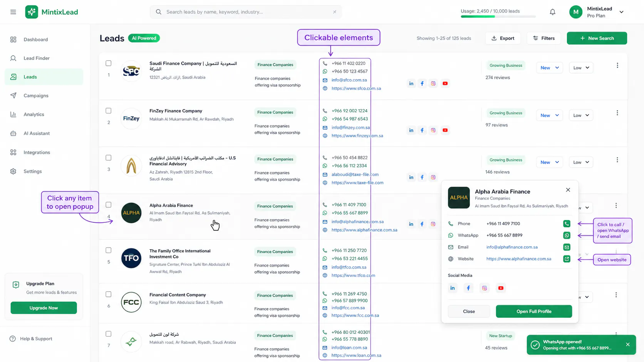Open Lead Finder in sidebar
Screen dimensions: 644x362
pos(44,58)
